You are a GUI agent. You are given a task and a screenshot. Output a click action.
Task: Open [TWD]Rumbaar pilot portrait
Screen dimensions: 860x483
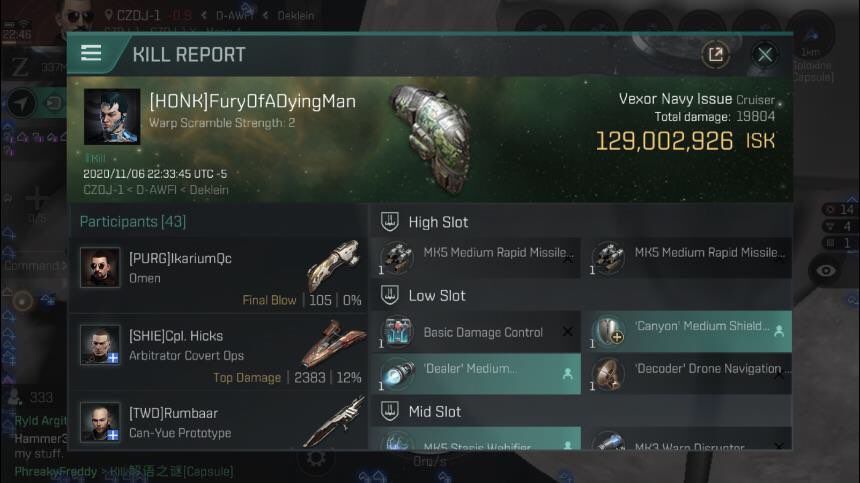pos(100,422)
